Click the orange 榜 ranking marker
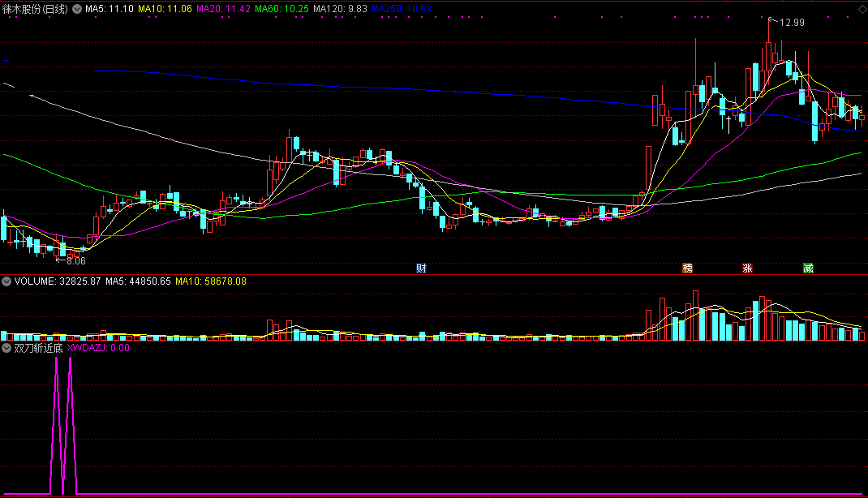This screenshot has height=498, width=868. pyautogui.click(x=688, y=268)
